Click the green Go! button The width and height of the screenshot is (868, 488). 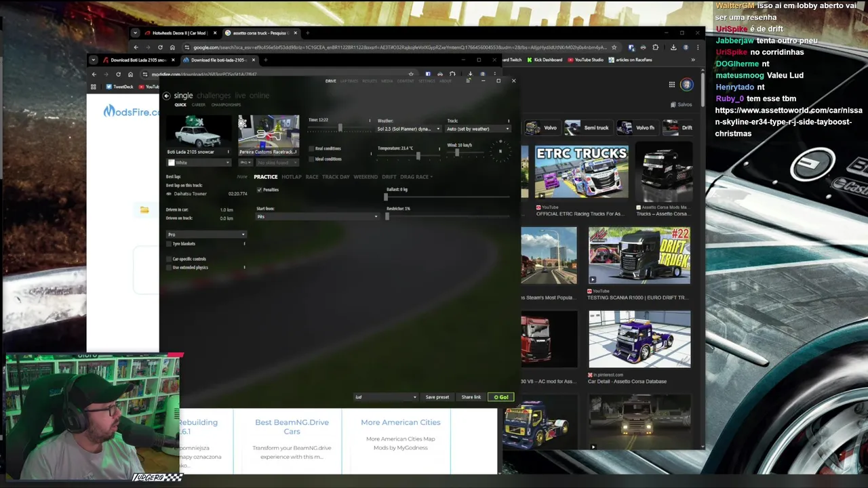(x=501, y=397)
